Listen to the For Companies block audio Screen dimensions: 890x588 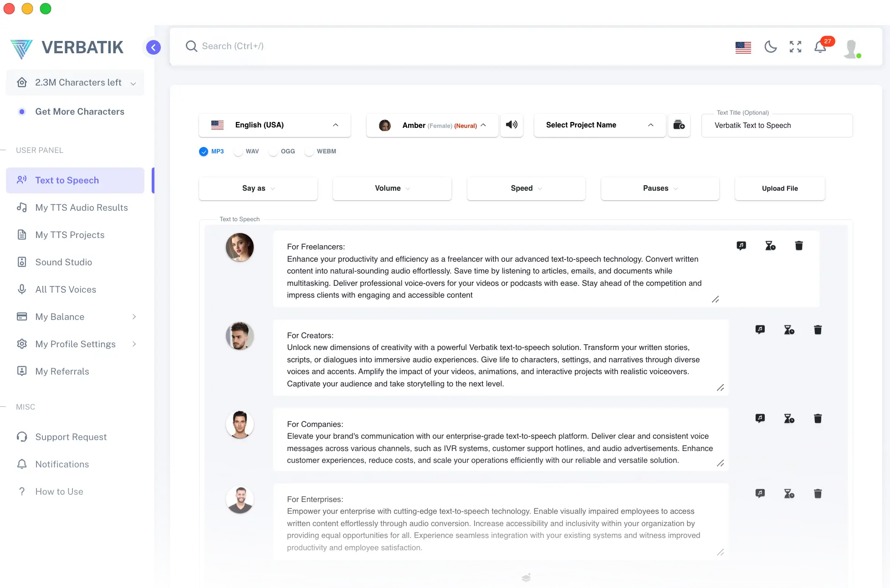pyautogui.click(x=760, y=418)
